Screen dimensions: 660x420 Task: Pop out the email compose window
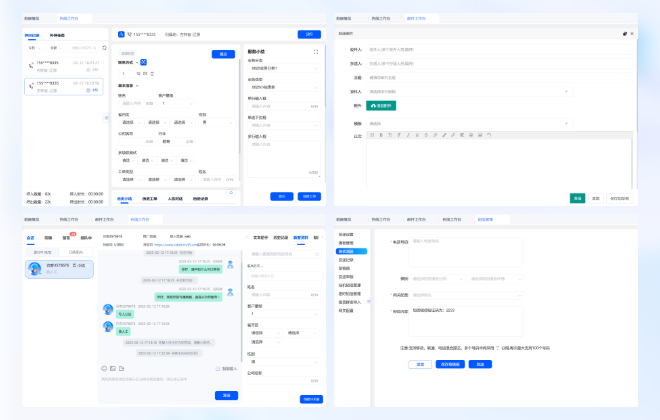[624, 33]
